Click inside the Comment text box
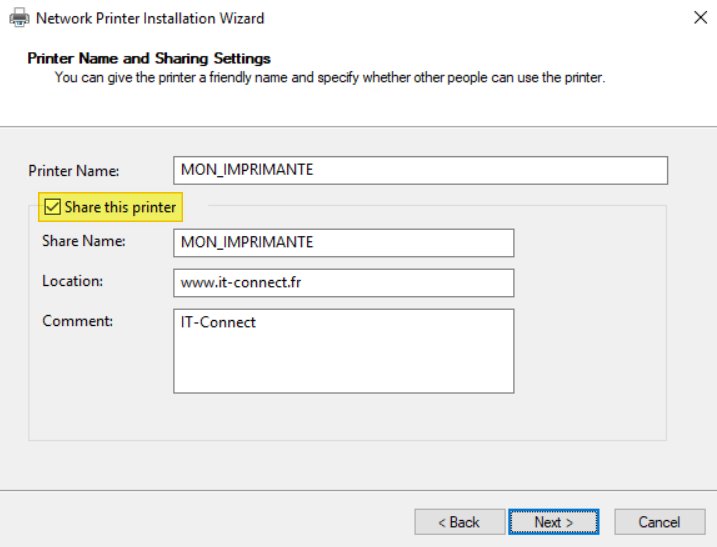Image resolution: width=717 pixels, height=547 pixels. tap(343, 360)
